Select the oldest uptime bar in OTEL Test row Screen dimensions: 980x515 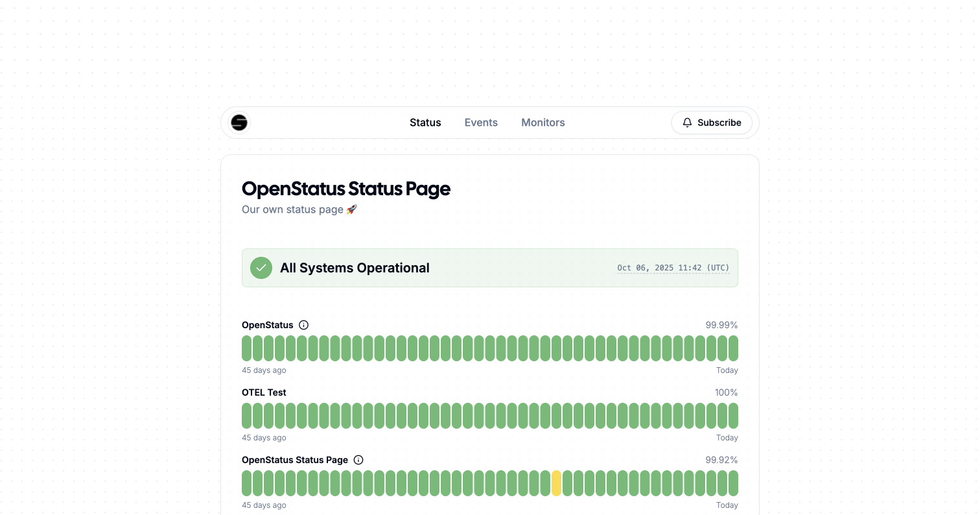[x=246, y=416]
